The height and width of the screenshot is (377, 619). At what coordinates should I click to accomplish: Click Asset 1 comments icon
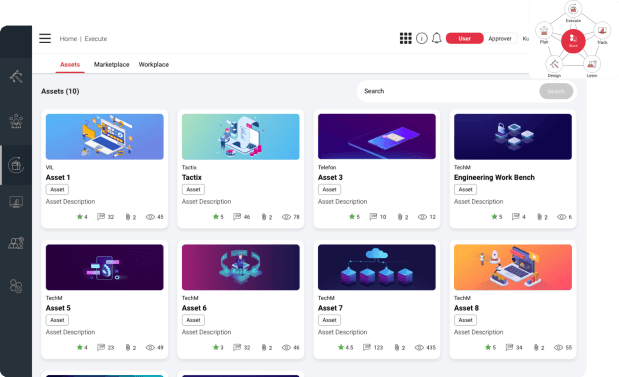(101, 216)
